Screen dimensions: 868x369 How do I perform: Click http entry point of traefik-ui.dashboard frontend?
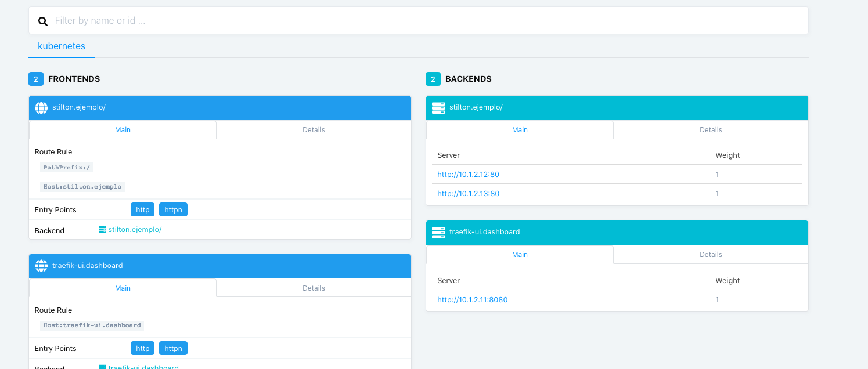tap(142, 348)
